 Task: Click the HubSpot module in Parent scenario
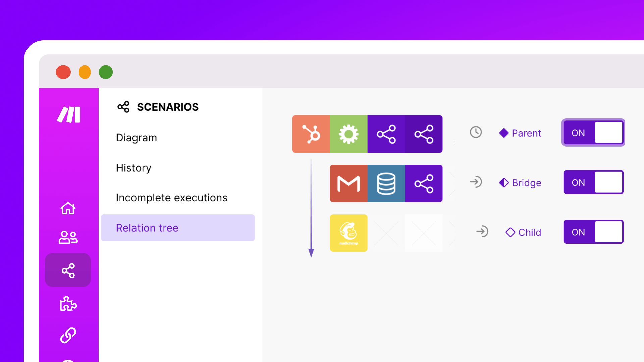click(311, 134)
